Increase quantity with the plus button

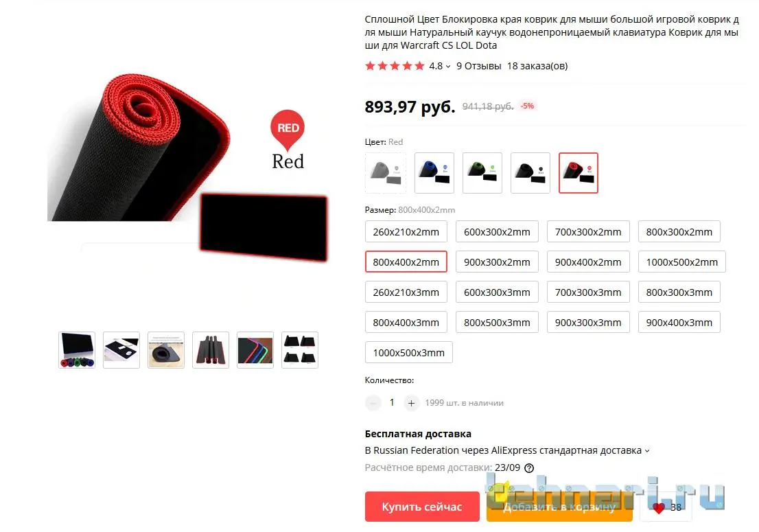coord(411,403)
